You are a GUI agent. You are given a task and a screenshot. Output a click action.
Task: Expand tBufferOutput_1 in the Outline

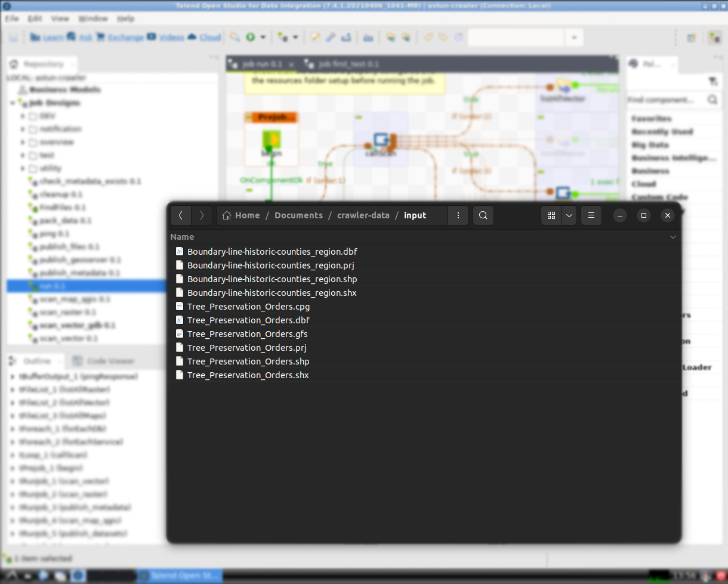point(13,377)
